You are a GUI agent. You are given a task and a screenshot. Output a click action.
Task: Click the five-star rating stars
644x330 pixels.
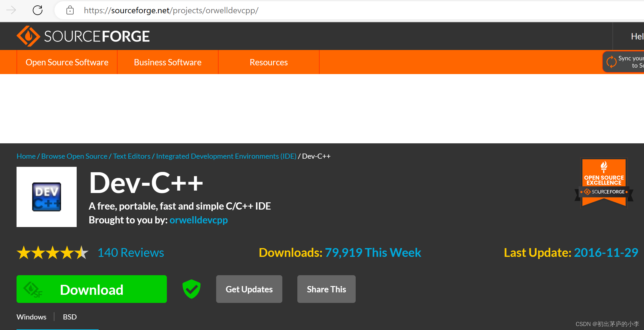pos(53,253)
